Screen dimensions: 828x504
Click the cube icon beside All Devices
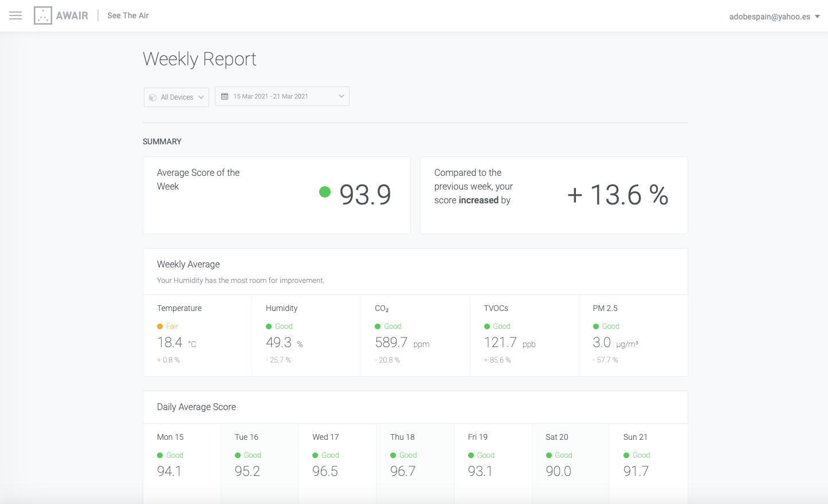tap(153, 97)
